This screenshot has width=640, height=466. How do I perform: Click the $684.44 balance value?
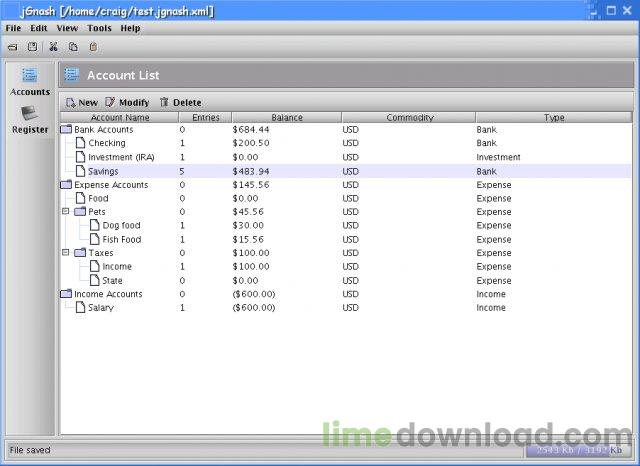(x=251, y=129)
